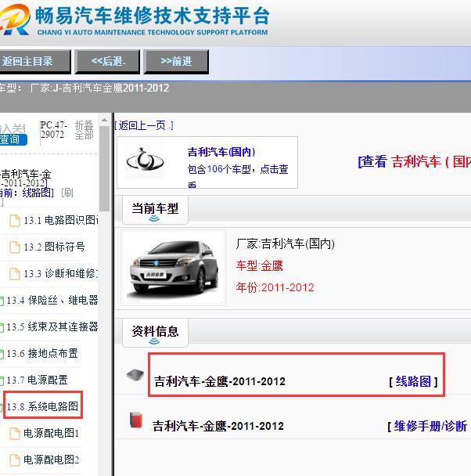Screen dimensions: 471x476
Task: Click page icon next to 13.3
Action: (15, 274)
